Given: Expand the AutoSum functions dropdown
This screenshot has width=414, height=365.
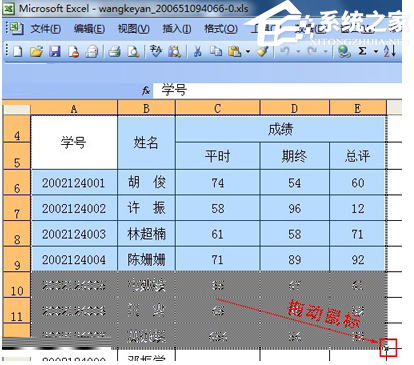Looking at the screenshot, I should click(x=376, y=52).
